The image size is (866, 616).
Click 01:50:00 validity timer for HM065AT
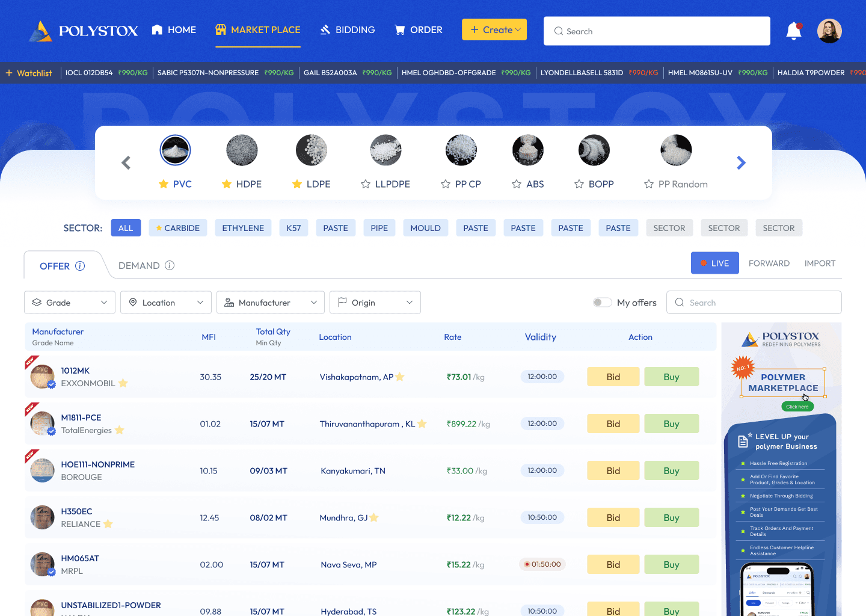[x=542, y=564]
